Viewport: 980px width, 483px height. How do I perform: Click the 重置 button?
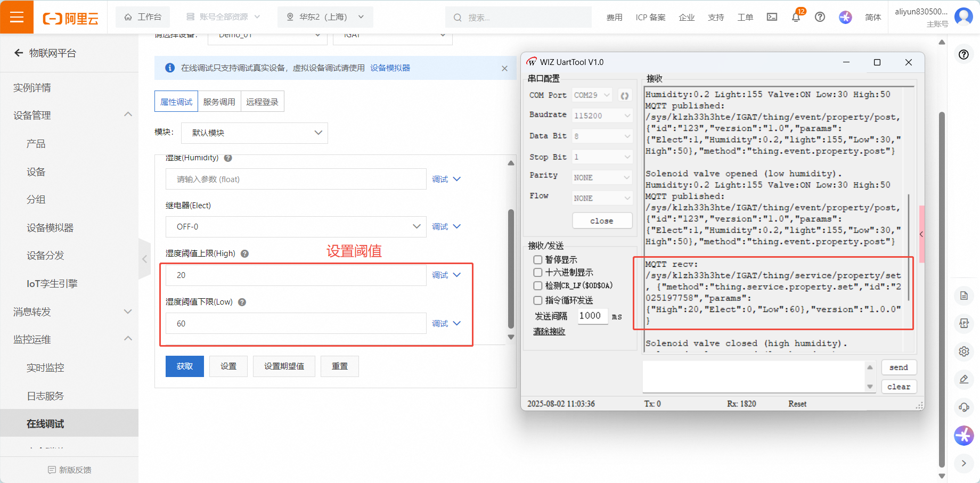point(340,366)
